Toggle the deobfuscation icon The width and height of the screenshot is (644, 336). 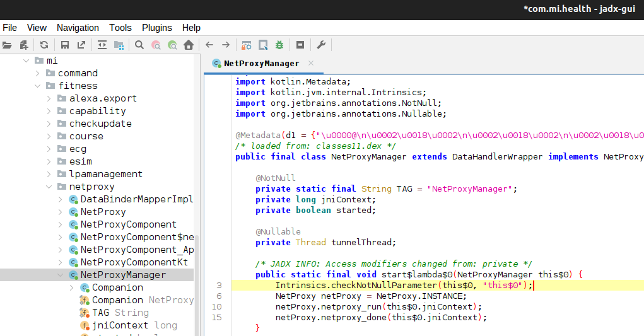point(247,45)
